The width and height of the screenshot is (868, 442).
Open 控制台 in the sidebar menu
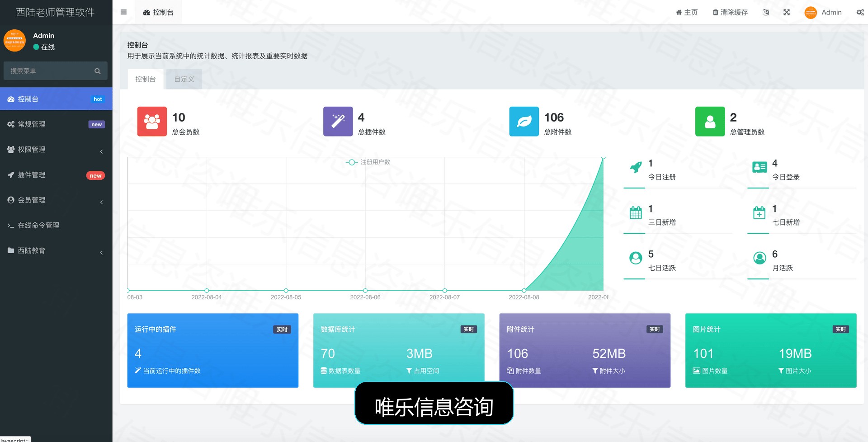click(56, 99)
